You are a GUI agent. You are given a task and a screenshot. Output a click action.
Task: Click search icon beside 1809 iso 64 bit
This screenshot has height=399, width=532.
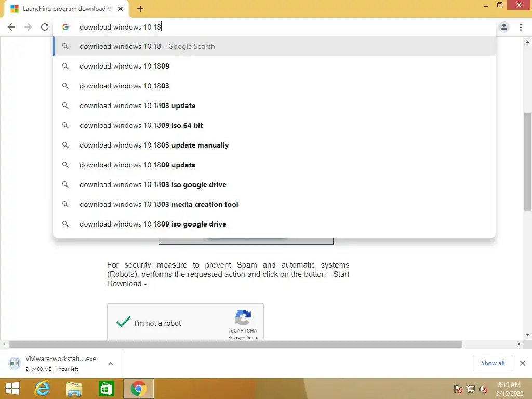(x=65, y=125)
